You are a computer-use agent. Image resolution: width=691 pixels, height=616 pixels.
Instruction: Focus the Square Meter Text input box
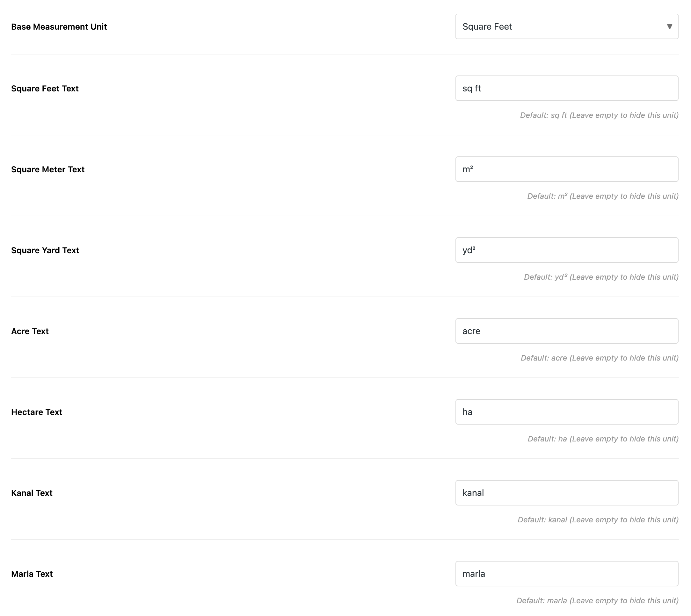tap(566, 169)
